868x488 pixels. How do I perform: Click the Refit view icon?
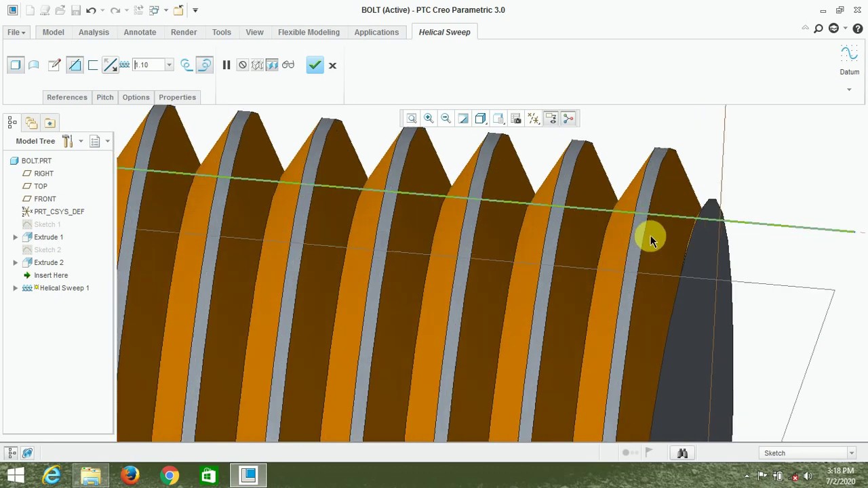[x=412, y=119]
